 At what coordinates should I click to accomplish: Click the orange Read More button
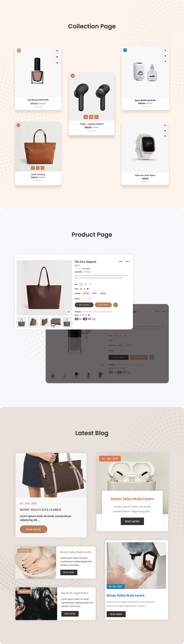coord(33,529)
